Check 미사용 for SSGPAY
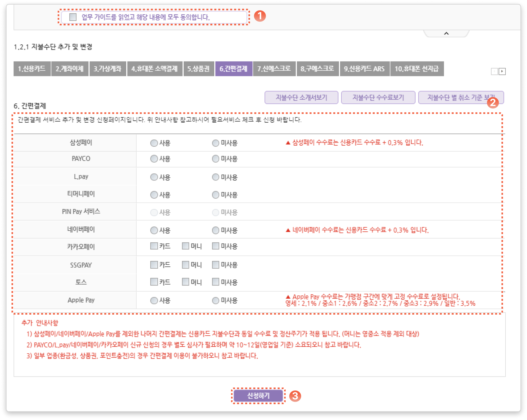 coord(215,265)
